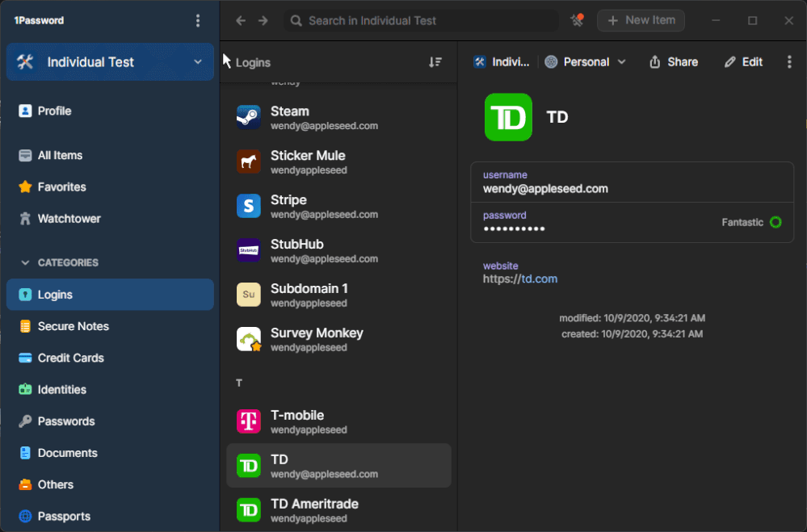The width and height of the screenshot is (807, 532).
Task: Share the TD login item
Action: point(674,62)
